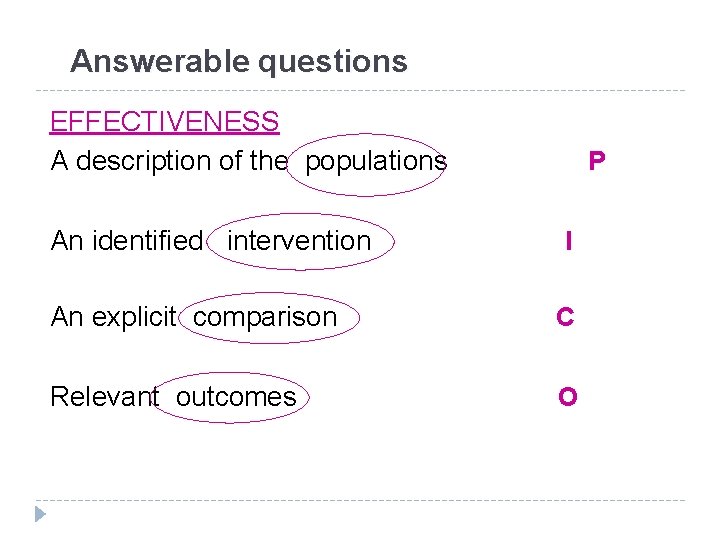
Task: Select the magenta letter C
Action: (565, 317)
